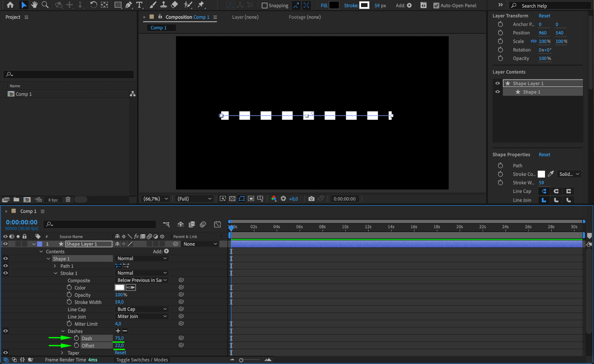
Task: Open the Footage (none) tab
Action: click(305, 17)
